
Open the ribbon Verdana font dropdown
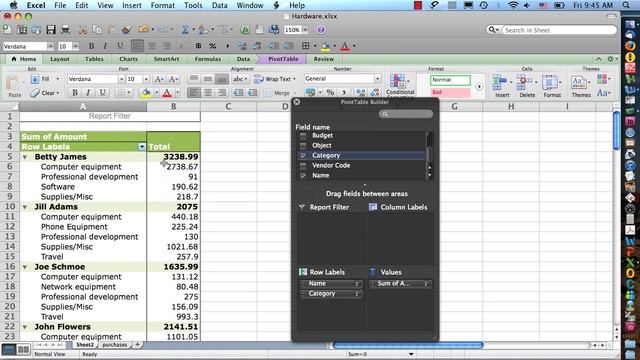click(x=121, y=79)
